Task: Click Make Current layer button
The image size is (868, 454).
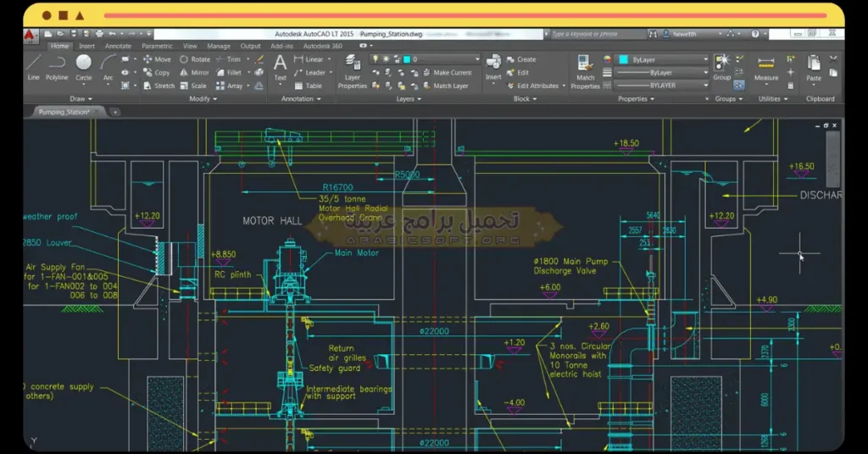Action: coord(448,73)
